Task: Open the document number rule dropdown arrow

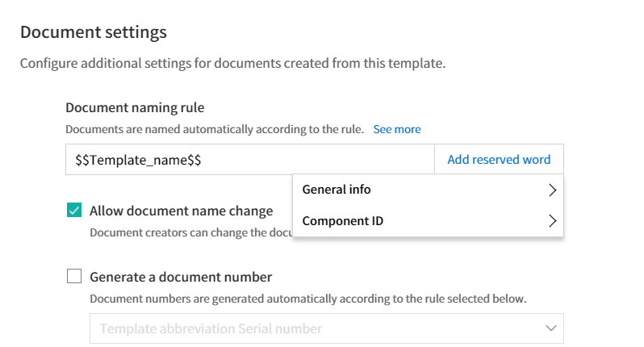Action: coord(550,328)
